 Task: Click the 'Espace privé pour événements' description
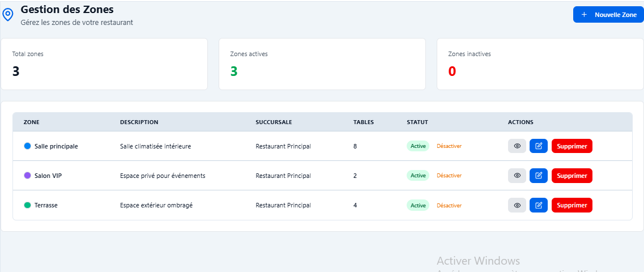[x=163, y=176]
